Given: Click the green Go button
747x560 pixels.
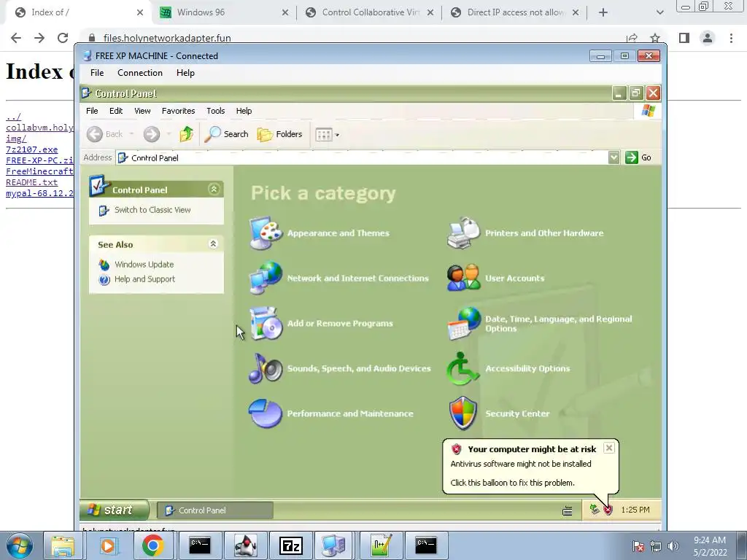Looking at the screenshot, I should pyautogui.click(x=638, y=157).
